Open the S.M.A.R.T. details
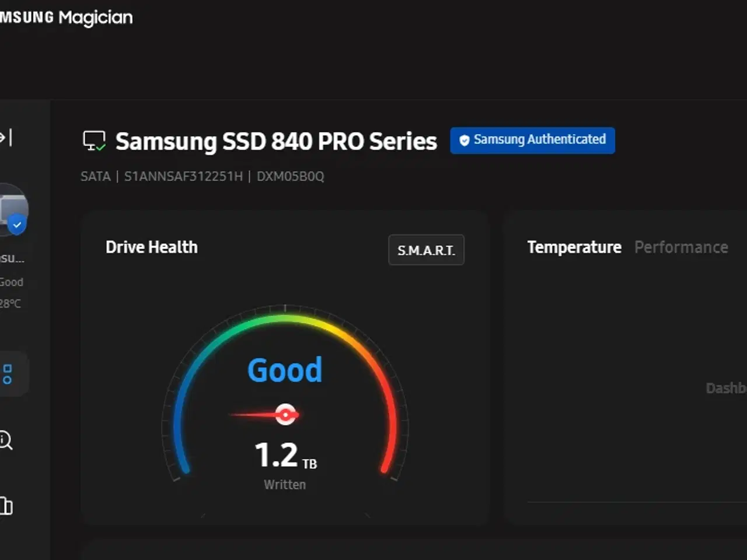The width and height of the screenshot is (747, 560). [426, 250]
